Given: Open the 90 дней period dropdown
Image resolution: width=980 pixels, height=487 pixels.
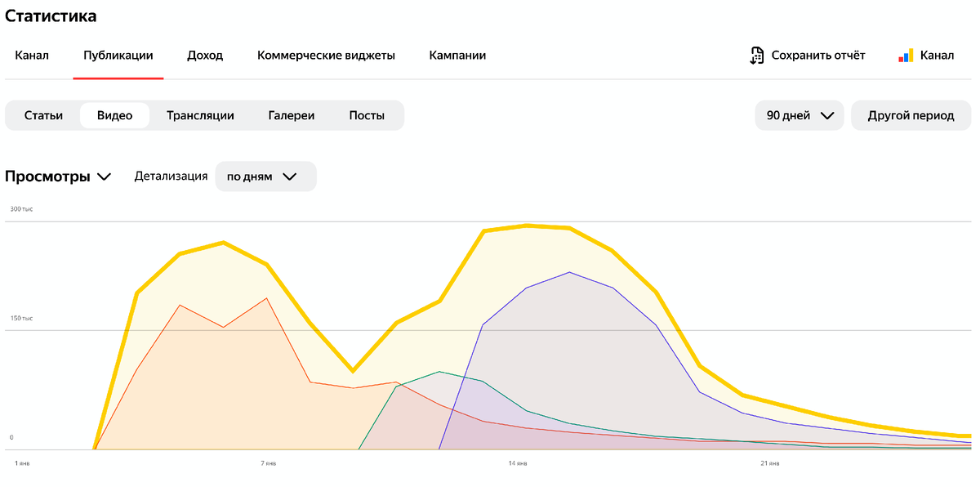Looking at the screenshot, I should [800, 115].
